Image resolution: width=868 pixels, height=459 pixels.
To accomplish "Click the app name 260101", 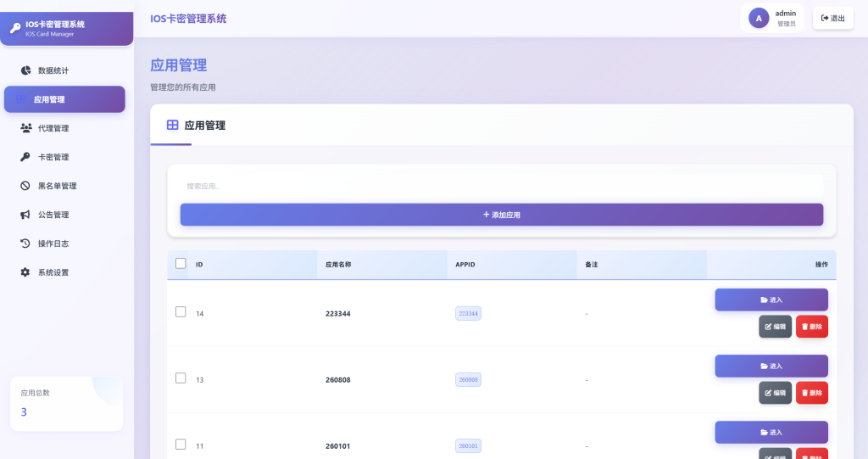I will point(337,446).
